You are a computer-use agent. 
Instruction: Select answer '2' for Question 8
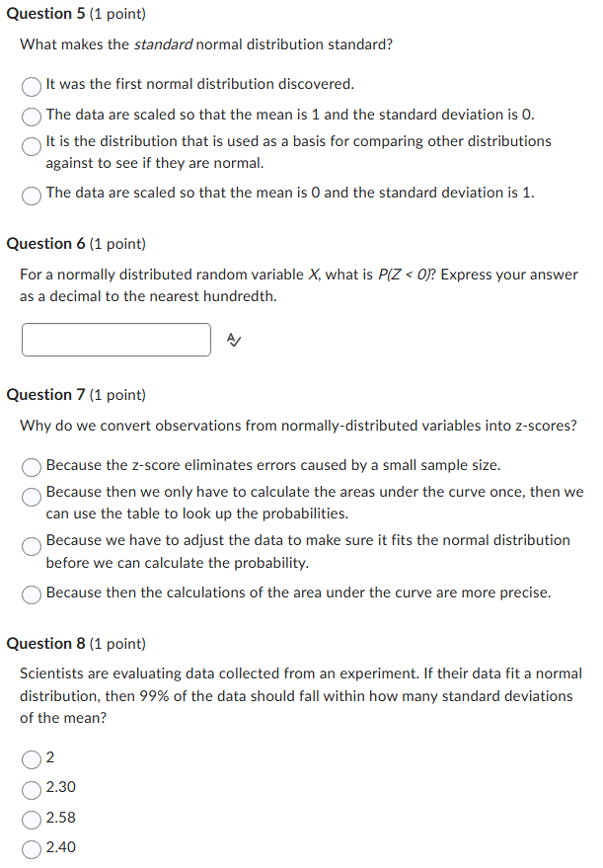click(x=31, y=760)
